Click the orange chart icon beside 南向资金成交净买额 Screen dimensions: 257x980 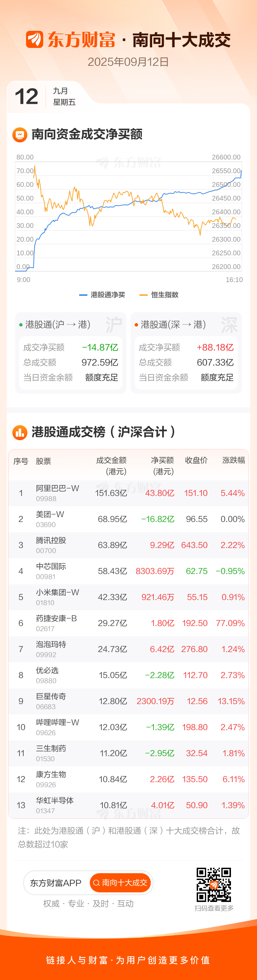point(20,135)
